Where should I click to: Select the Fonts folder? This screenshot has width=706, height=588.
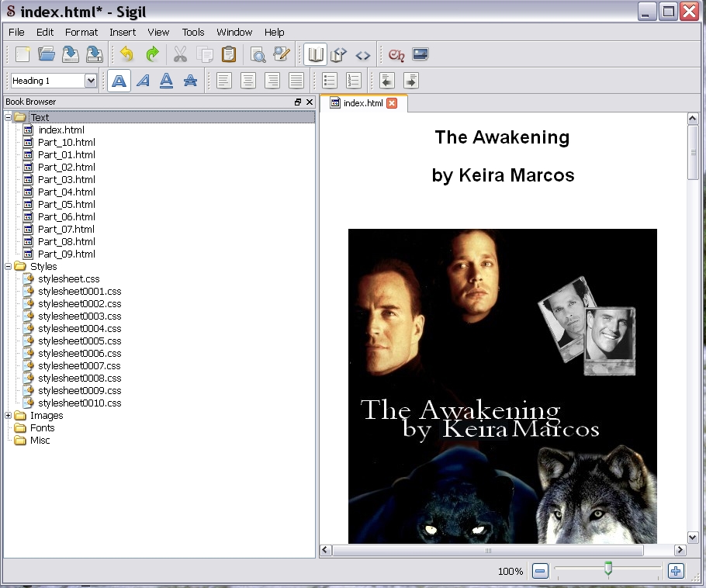tap(42, 428)
